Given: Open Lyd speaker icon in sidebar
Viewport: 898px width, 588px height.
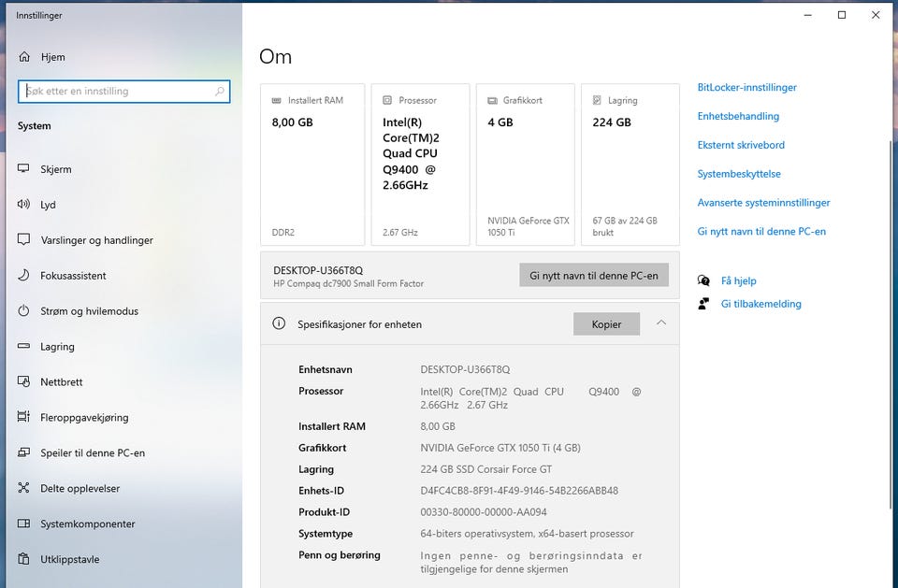Looking at the screenshot, I should click(23, 205).
